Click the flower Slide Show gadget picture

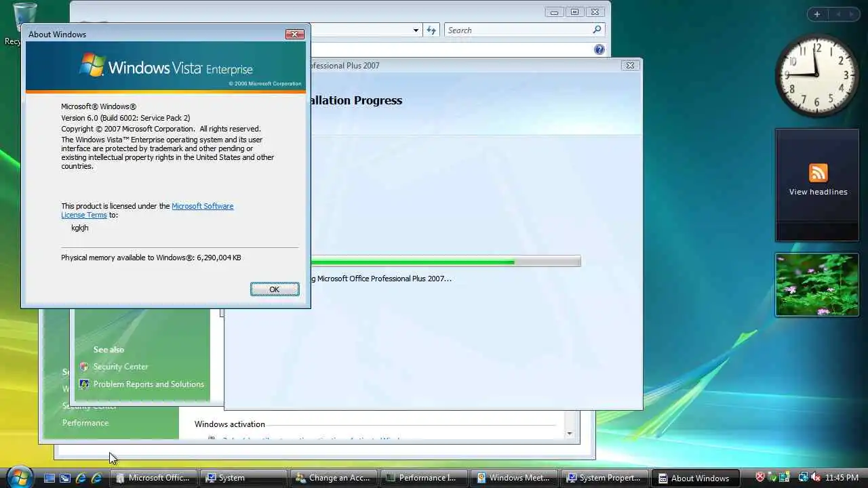(x=816, y=285)
